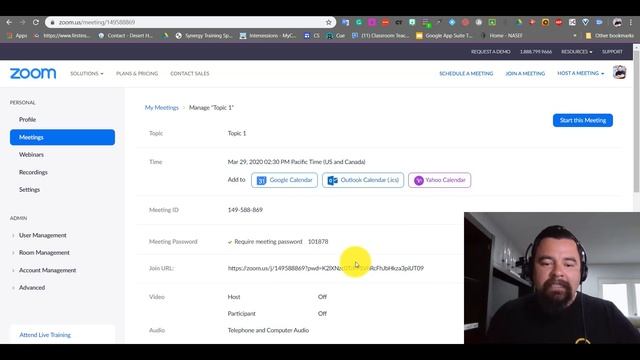Show hidden bookmarks with the overflow chevron
Viewport: 640px width, 360px height.
[575, 36]
